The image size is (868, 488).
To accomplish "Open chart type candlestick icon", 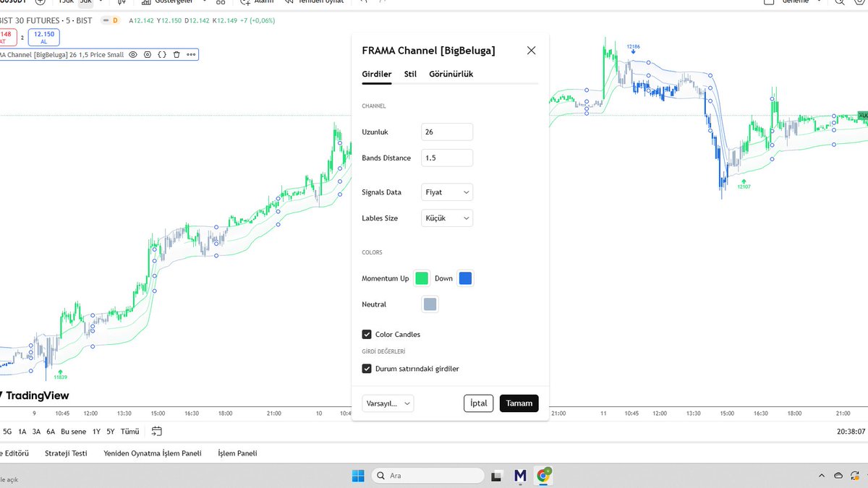I will click(x=122, y=2).
